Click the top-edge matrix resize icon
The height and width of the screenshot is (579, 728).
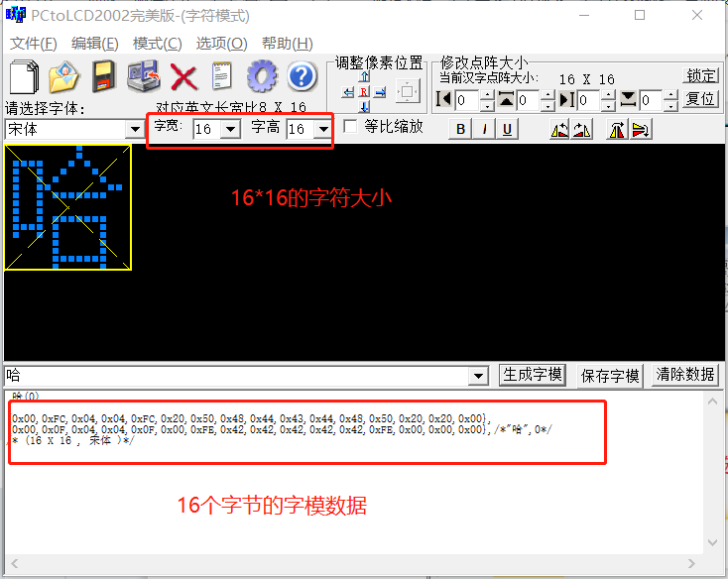tap(506, 100)
